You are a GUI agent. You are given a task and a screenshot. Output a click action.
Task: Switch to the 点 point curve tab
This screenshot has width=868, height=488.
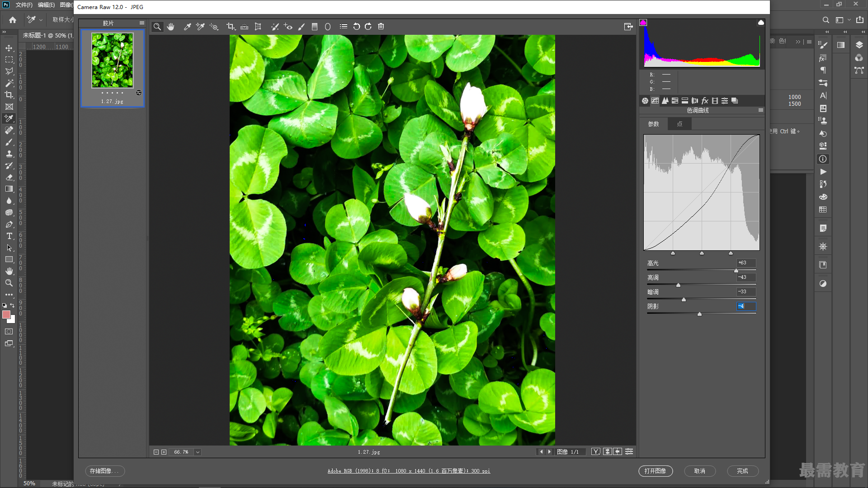(x=679, y=124)
